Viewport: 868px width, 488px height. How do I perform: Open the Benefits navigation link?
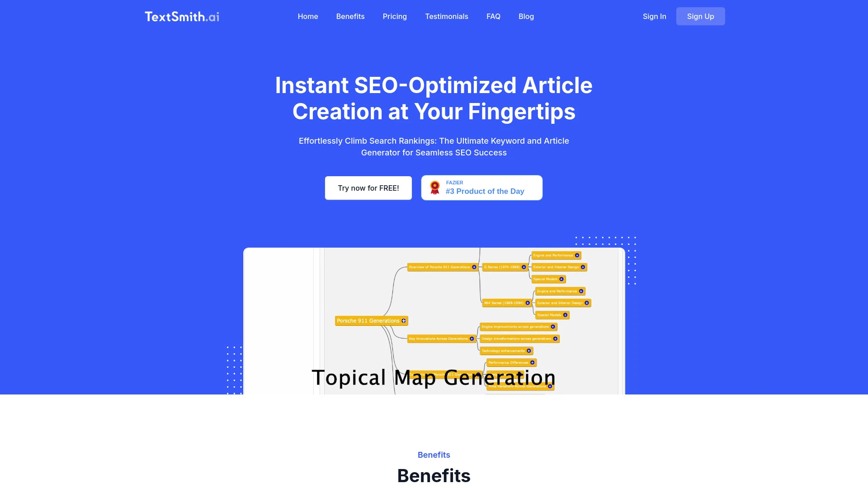pyautogui.click(x=350, y=16)
